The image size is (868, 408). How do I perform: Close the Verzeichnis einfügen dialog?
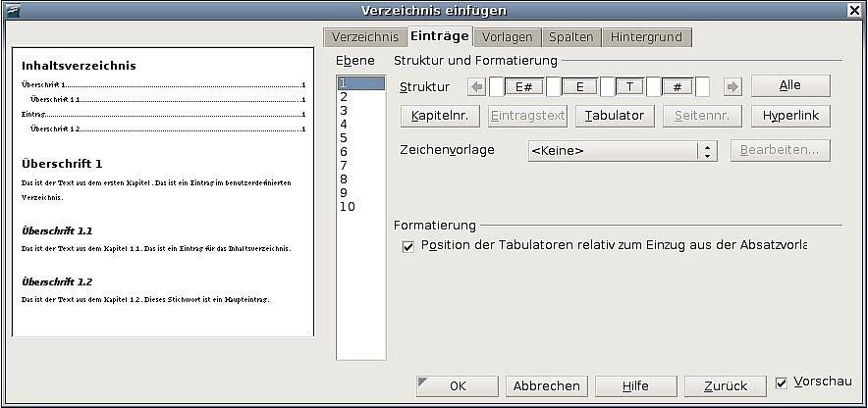[x=855, y=11]
